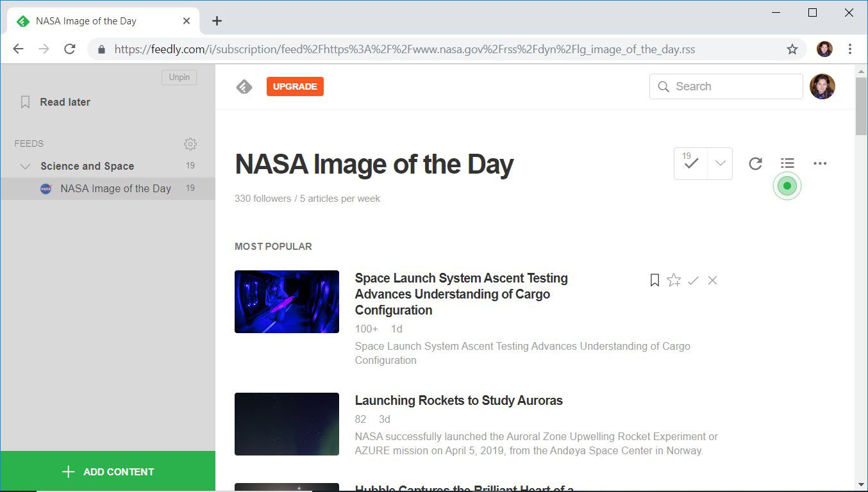Click the Feedly logo icon beside Upgrade
This screenshot has width=868, height=492.
pyautogui.click(x=244, y=86)
